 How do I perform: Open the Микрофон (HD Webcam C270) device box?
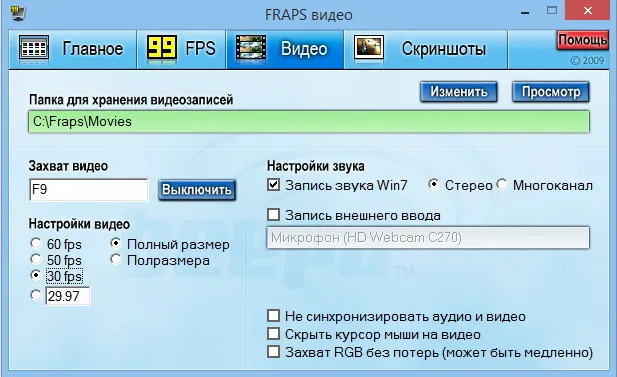tap(428, 238)
